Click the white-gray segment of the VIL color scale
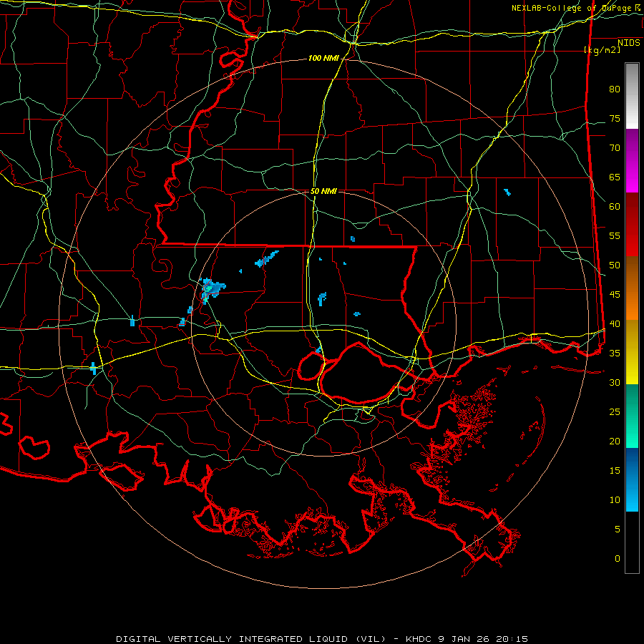This screenshot has width=644, height=644. point(632,96)
